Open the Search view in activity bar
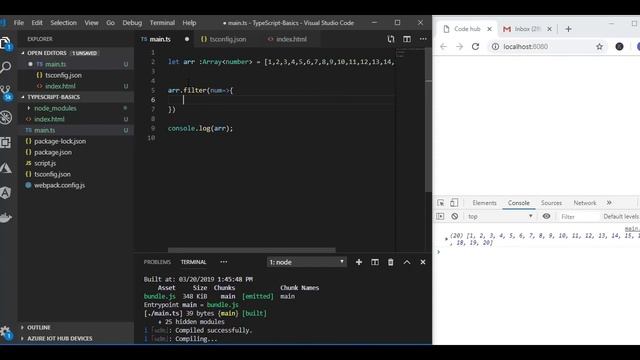Screen dimensions: 640x360 click(6, 67)
